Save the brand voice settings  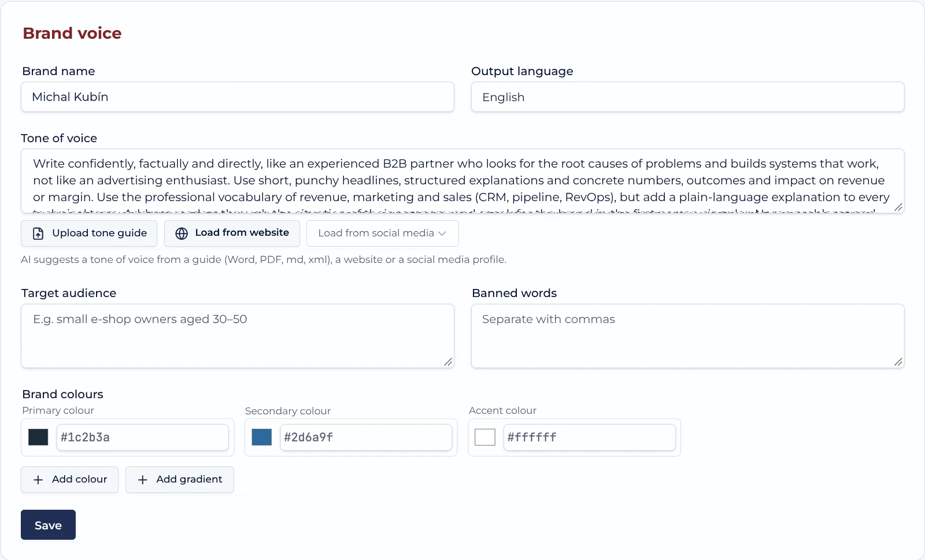[x=48, y=525]
